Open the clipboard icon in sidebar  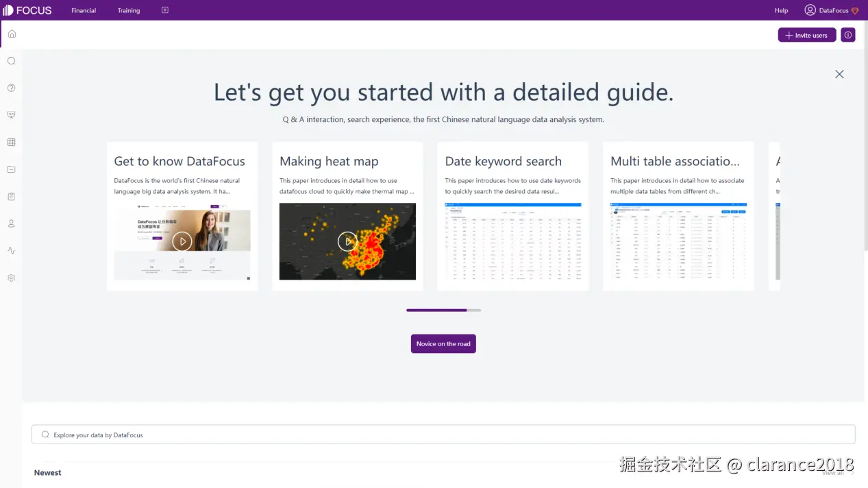(12, 197)
